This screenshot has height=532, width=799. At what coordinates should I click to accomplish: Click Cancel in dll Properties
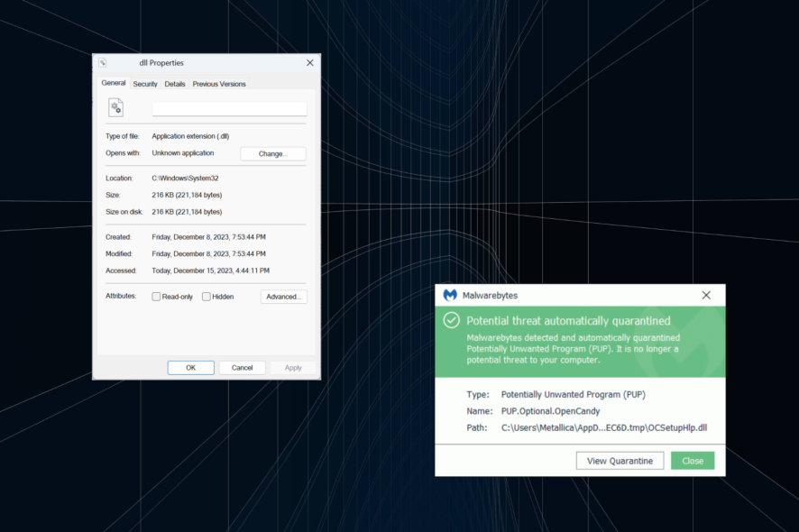242,368
